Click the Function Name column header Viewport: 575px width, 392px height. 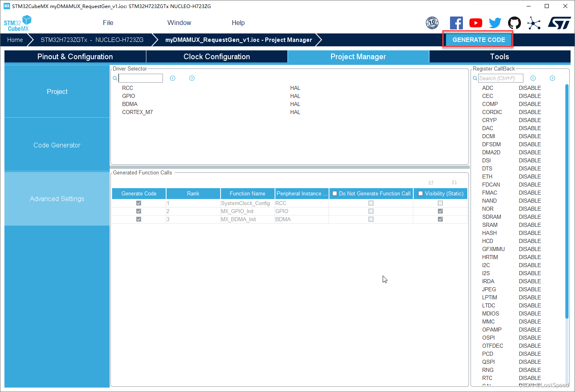point(248,193)
